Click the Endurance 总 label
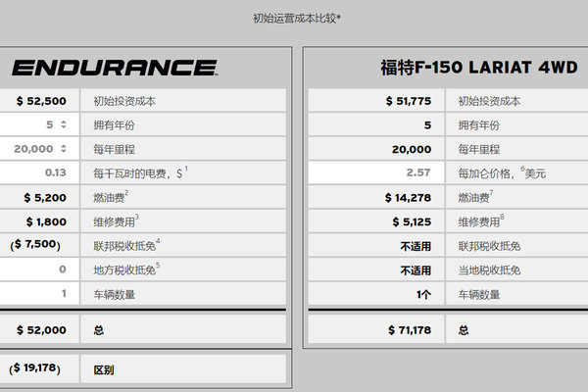This screenshot has width=588, height=392. pyautogui.click(x=99, y=330)
